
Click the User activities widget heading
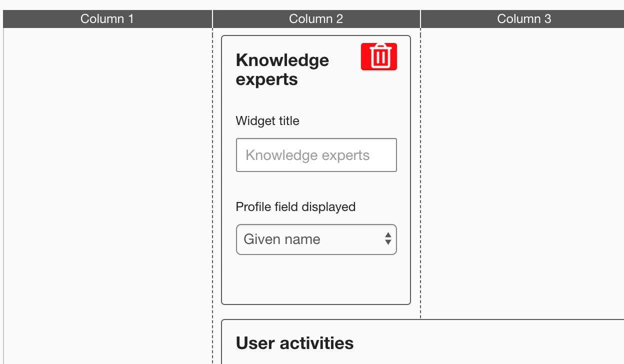[294, 343]
